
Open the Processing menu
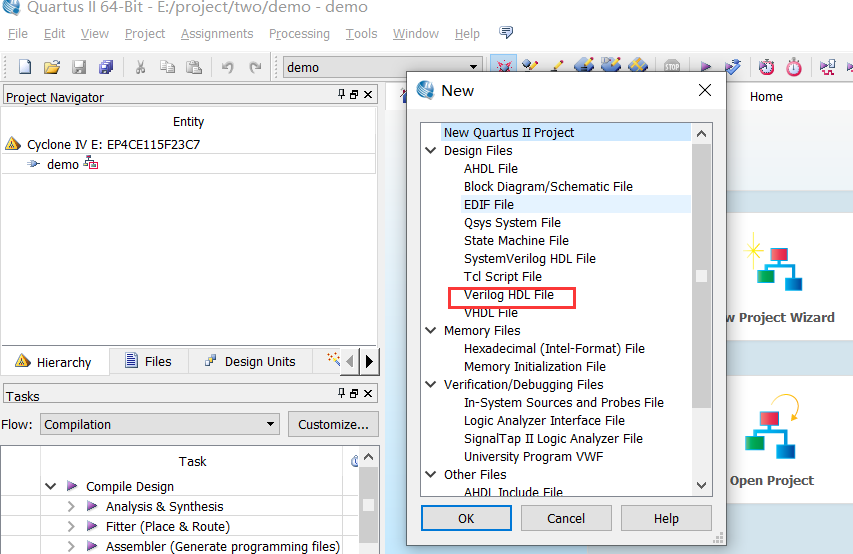point(299,34)
